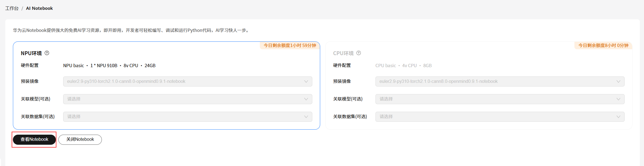
Task: Click the CPU环境 help question icon
Action: 359,53
